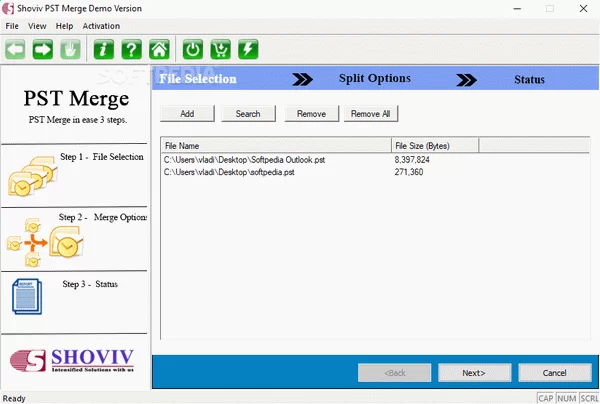This screenshot has width=600, height=404.
Task: Open the Help menu
Action: coord(64,26)
